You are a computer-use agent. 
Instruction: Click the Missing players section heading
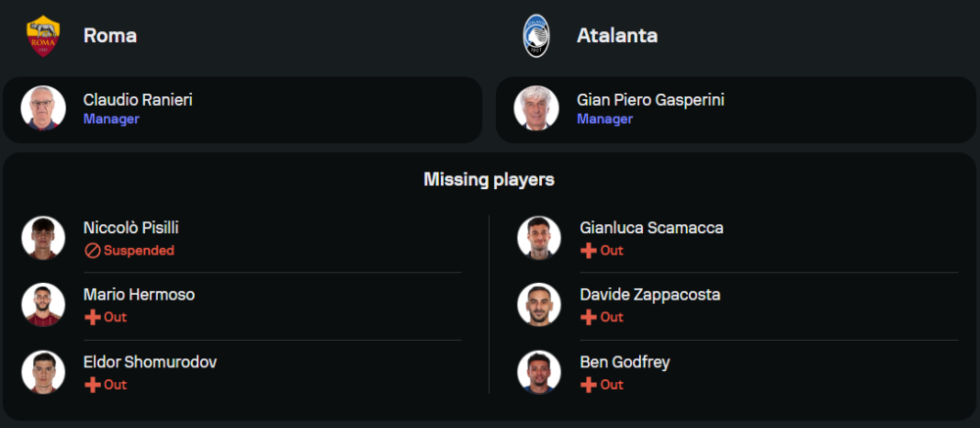pyautogui.click(x=489, y=179)
